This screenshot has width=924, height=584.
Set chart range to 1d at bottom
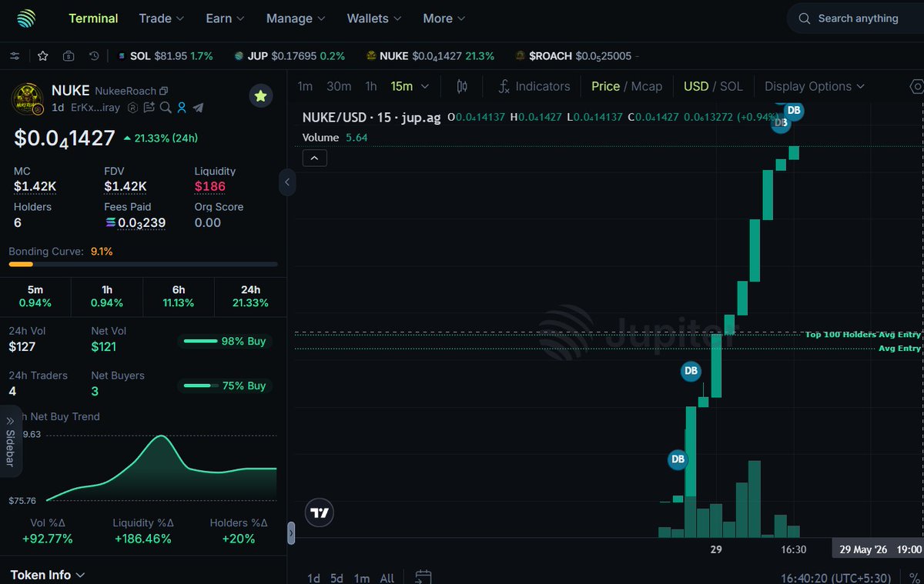click(x=313, y=578)
